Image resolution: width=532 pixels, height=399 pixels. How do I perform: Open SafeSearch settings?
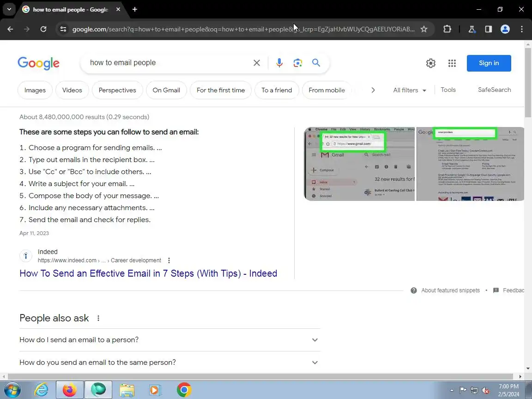point(494,90)
